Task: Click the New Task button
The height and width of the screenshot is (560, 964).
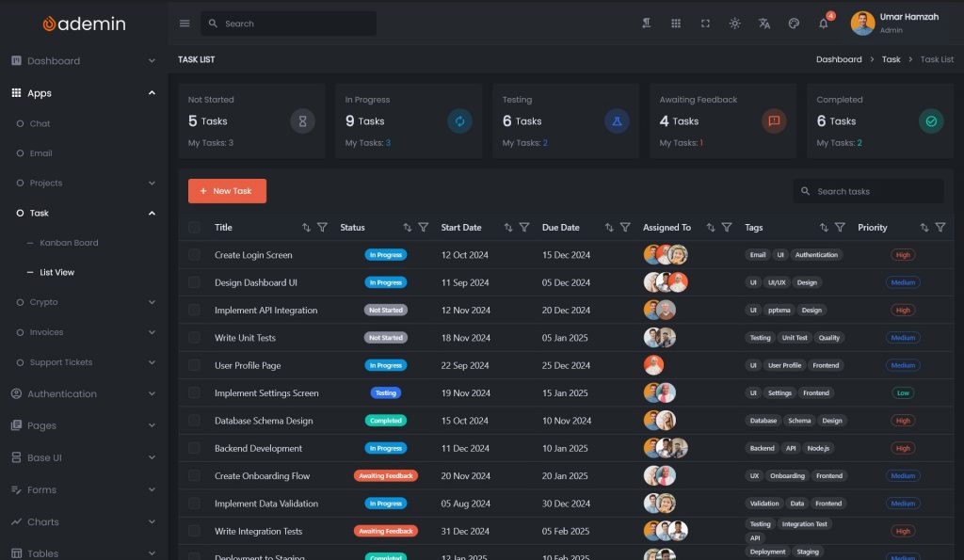Action: point(227,191)
